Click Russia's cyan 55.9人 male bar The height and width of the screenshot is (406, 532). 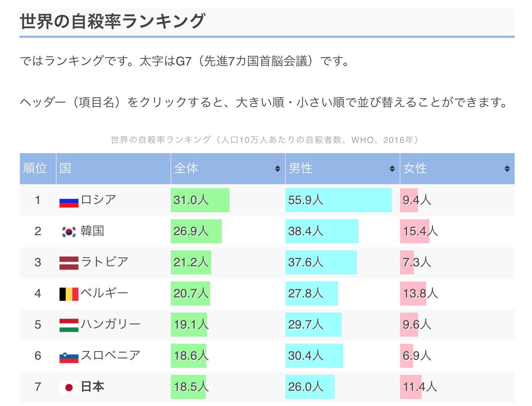338,200
